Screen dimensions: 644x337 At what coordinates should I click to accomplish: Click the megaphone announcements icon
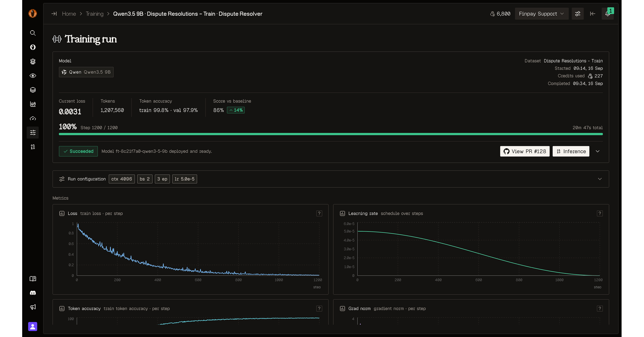pyautogui.click(x=33, y=307)
